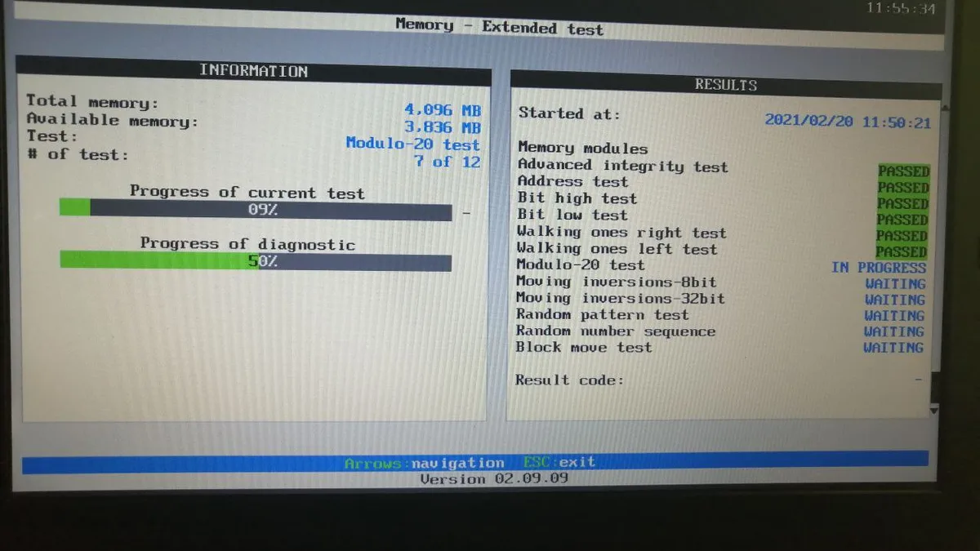Click the 'Available memory:' label

[x=113, y=122]
